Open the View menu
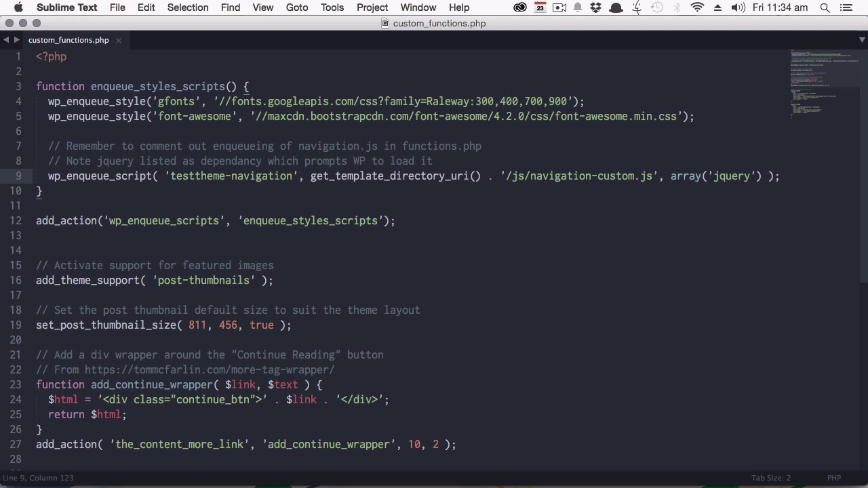The image size is (868, 488). click(x=262, y=7)
